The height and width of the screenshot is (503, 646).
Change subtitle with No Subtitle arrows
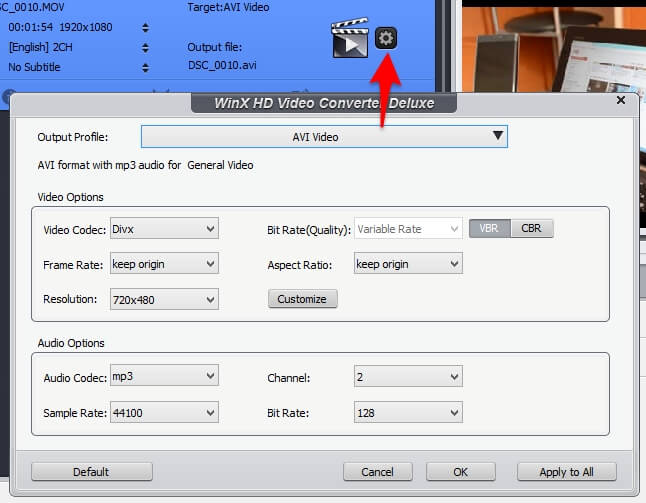(x=145, y=68)
